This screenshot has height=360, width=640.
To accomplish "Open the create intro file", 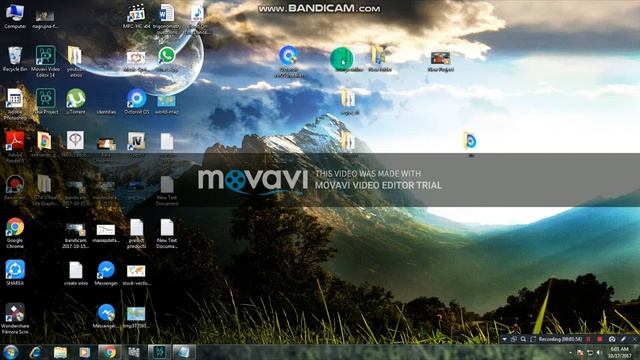I will coord(76,273).
